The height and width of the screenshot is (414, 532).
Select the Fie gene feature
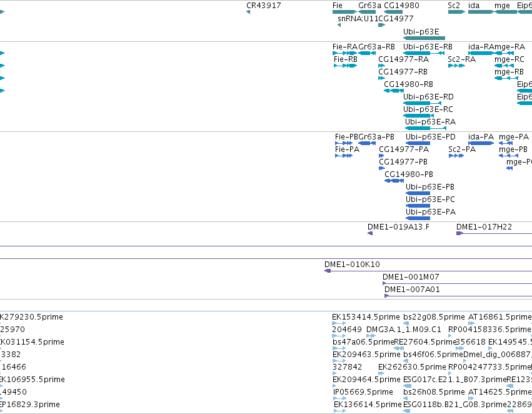pyautogui.click(x=344, y=12)
